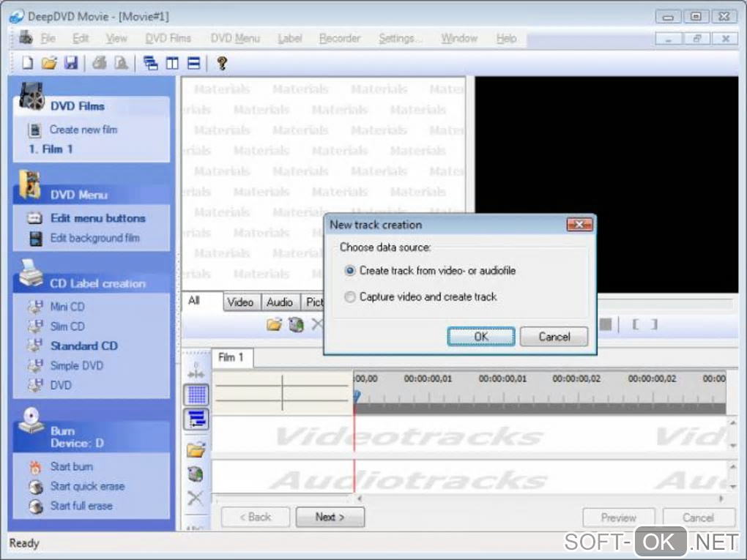Click Start full erase
Viewport: 747px width, 560px height.
[81, 506]
